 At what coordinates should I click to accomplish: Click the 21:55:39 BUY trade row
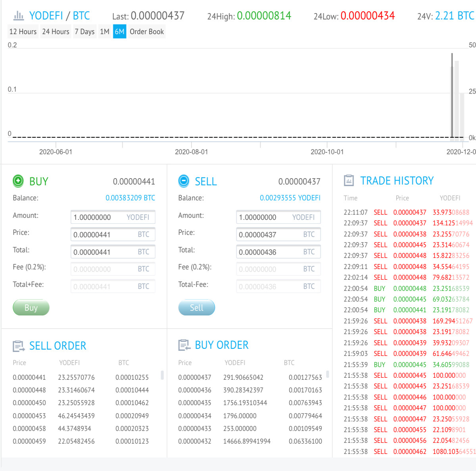click(x=407, y=365)
